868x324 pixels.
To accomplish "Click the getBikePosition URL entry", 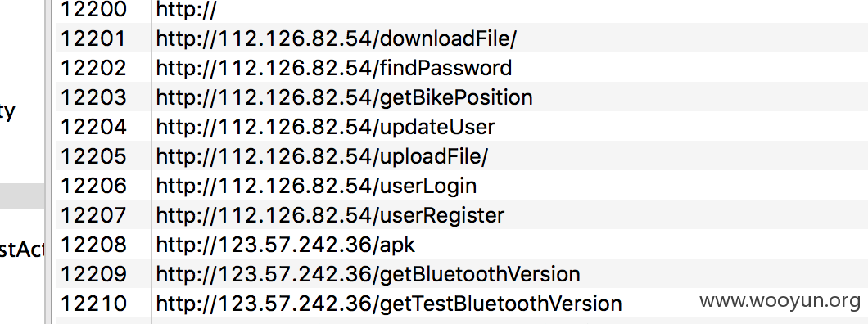I will tap(462, 97).
